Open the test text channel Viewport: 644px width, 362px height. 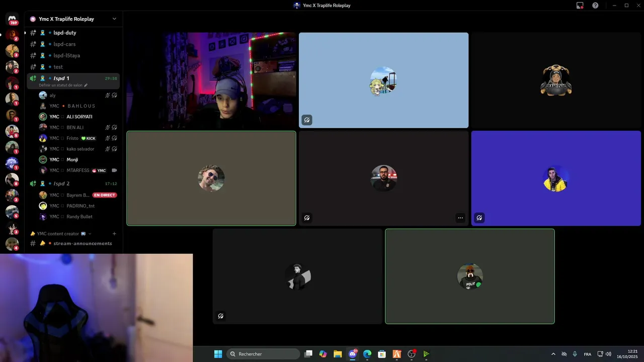click(73, 67)
